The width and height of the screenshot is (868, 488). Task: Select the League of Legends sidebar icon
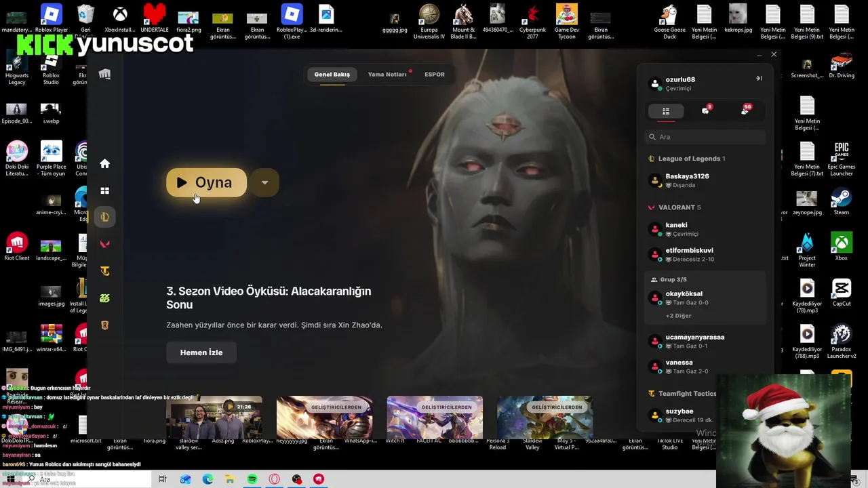coord(104,217)
